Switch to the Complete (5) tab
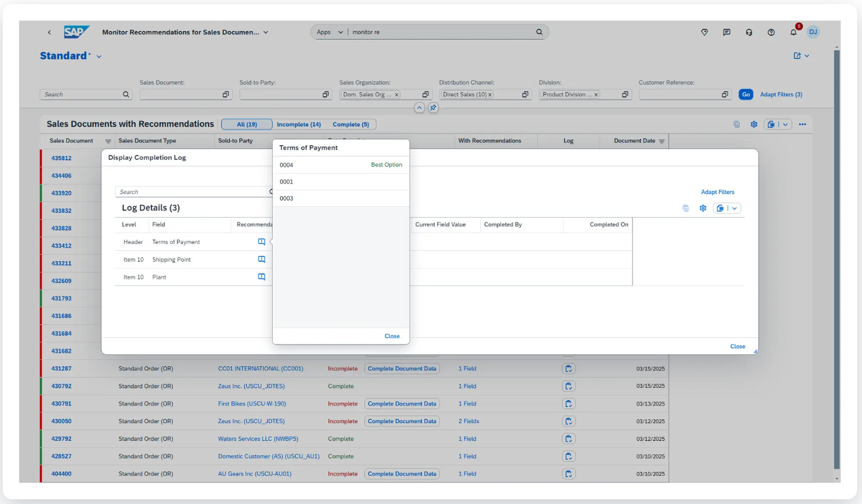This screenshot has width=862, height=504. click(x=351, y=124)
